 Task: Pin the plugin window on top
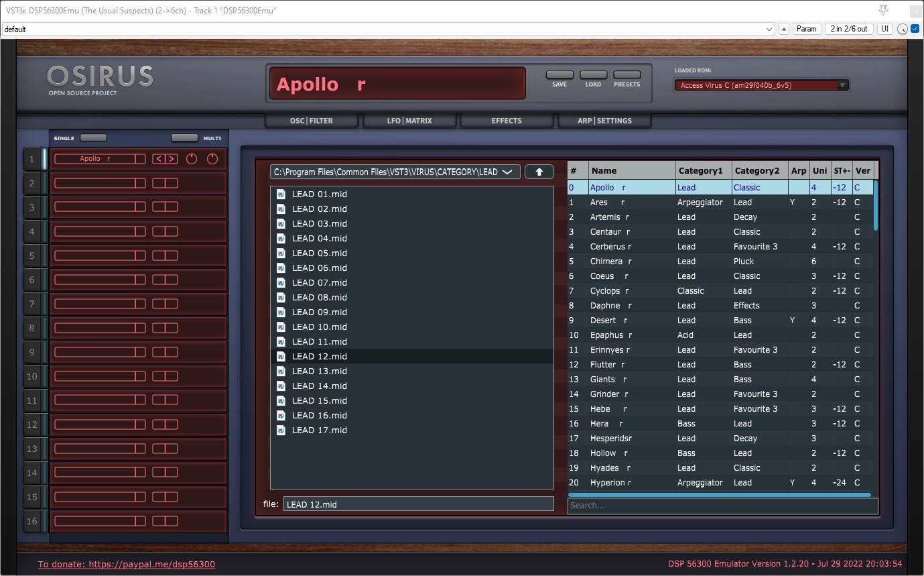pos(883,9)
